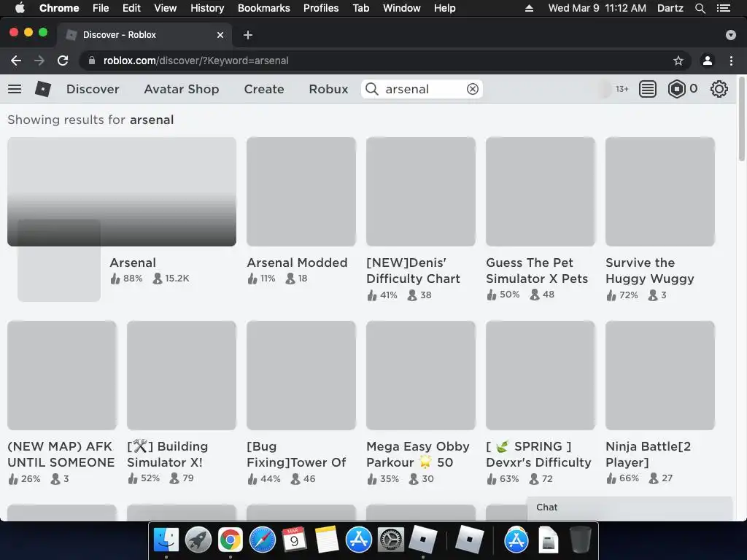This screenshot has height=560, width=747.
Task: Open Building Simulator X! thumbnail
Action: pyautogui.click(x=182, y=376)
